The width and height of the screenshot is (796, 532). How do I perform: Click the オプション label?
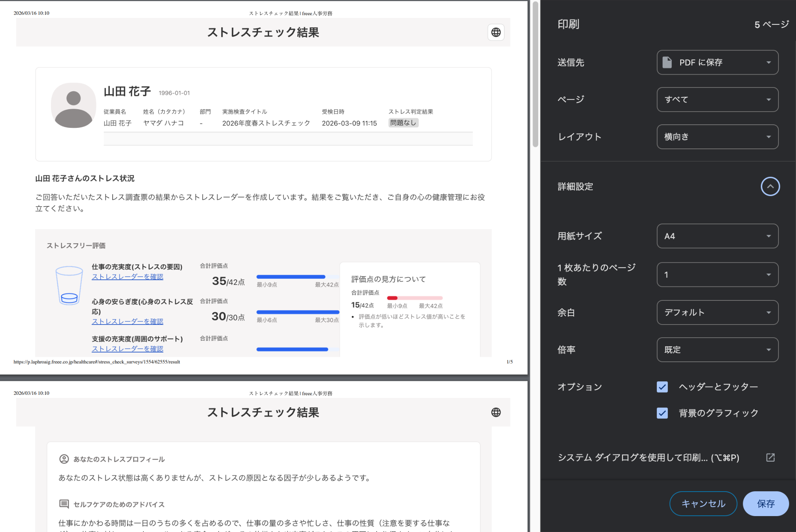tap(580, 387)
